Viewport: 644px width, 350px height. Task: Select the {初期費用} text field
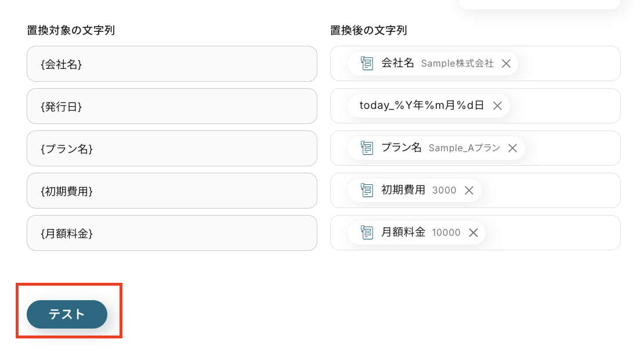pyautogui.click(x=172, y=190)
